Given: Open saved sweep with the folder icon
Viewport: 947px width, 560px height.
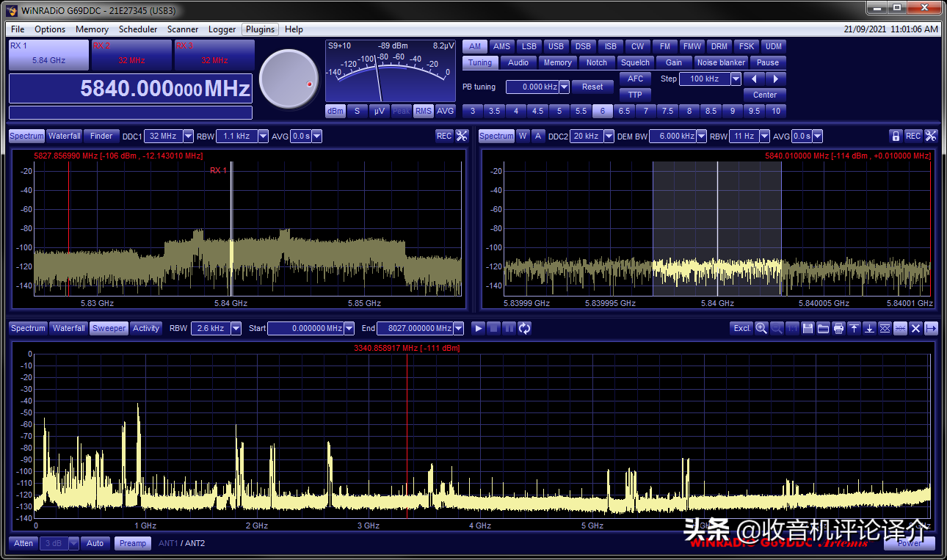Looking at the screenshot, I should (823, 328).
